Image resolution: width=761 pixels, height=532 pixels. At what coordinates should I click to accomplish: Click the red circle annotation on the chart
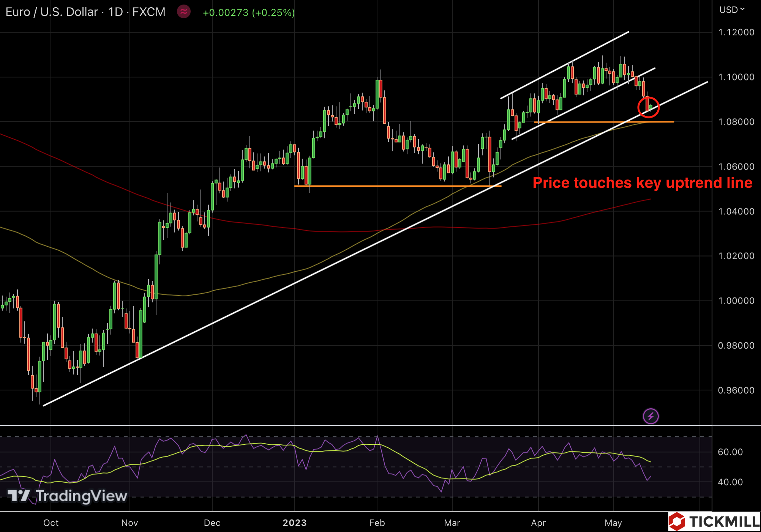point(649,107)
